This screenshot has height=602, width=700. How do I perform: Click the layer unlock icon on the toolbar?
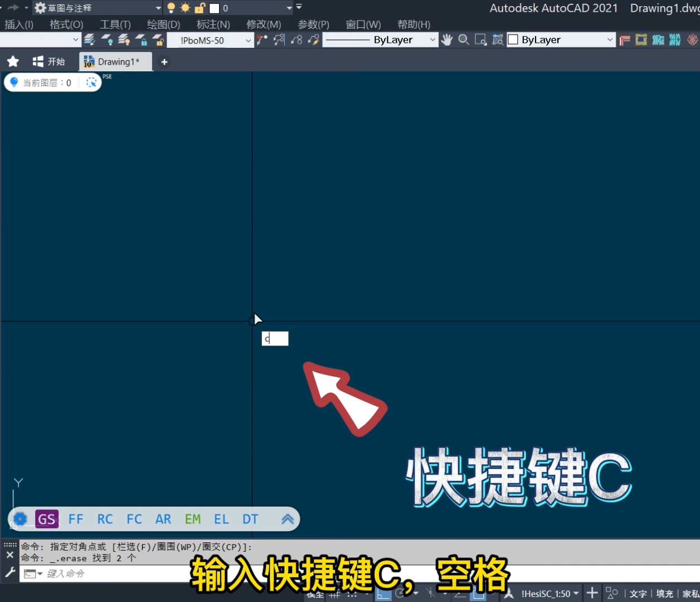(x=159, y=40)
